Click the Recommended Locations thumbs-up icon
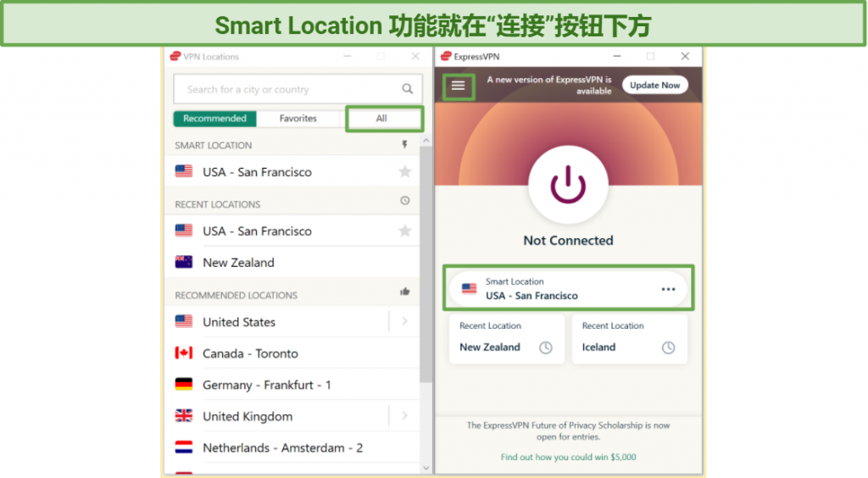The height and width of the screenshot is (478, 868). coord(404,292)
